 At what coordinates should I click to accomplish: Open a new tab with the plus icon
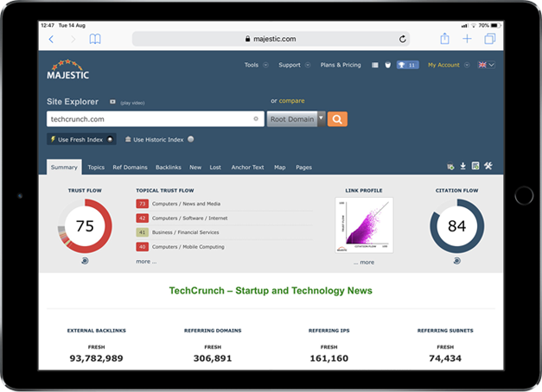click(467, 39)
